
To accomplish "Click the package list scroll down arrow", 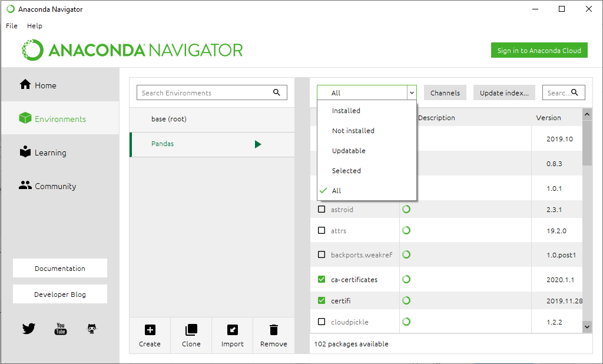I will point(587,327).
